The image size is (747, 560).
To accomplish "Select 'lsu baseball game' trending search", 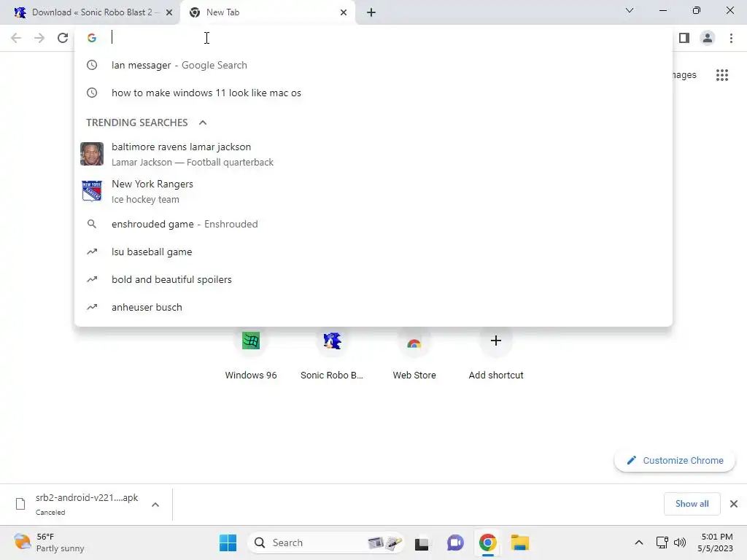I will [x=373, y=252].
